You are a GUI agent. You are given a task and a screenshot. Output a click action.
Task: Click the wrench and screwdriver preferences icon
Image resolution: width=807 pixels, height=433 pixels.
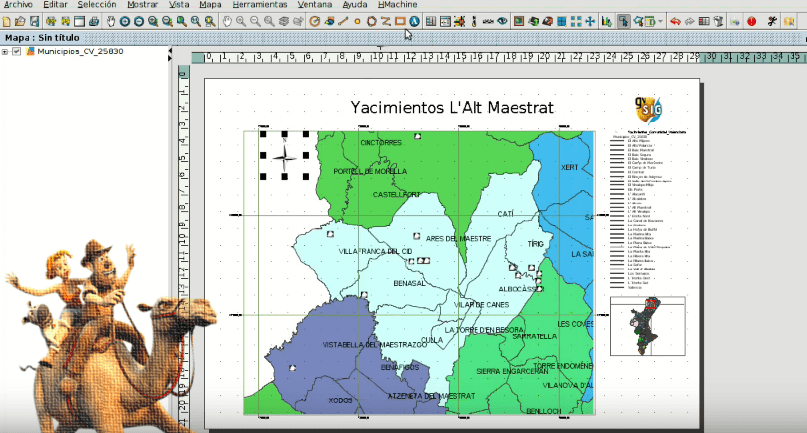click(x=773, y=21)
